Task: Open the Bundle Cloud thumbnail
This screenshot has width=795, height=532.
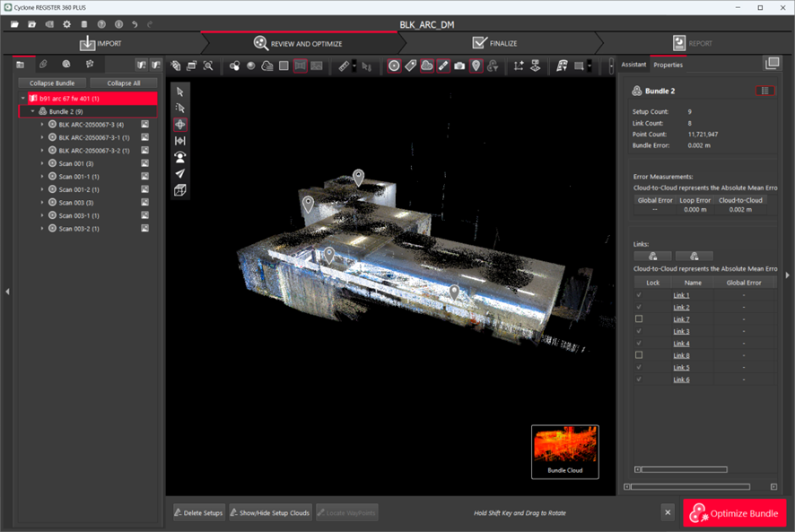Action: [564, 451]
